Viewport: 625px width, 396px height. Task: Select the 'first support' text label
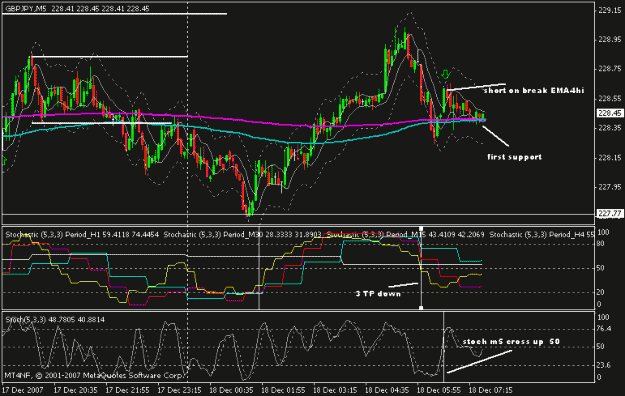(x=515, y=157)
